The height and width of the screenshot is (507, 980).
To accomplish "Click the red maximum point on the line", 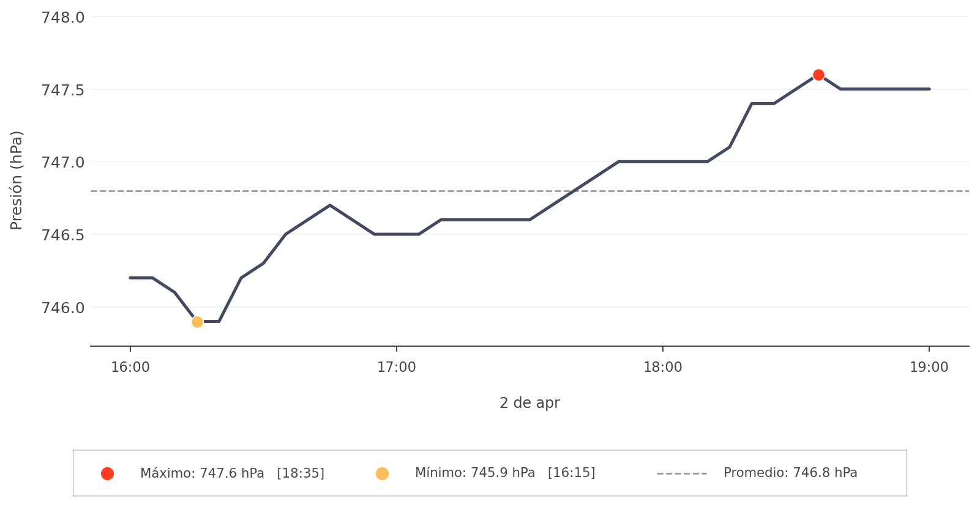I will [818, 75].
